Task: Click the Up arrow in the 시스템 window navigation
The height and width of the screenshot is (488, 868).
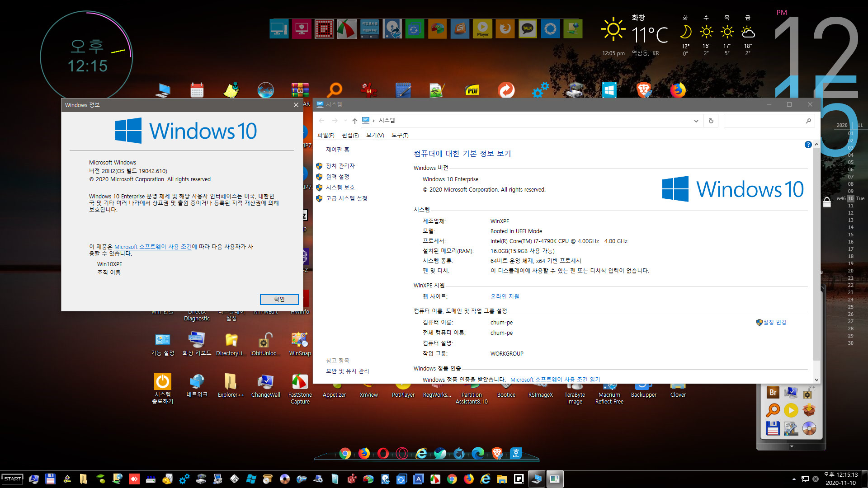Action: coord(354,121)
